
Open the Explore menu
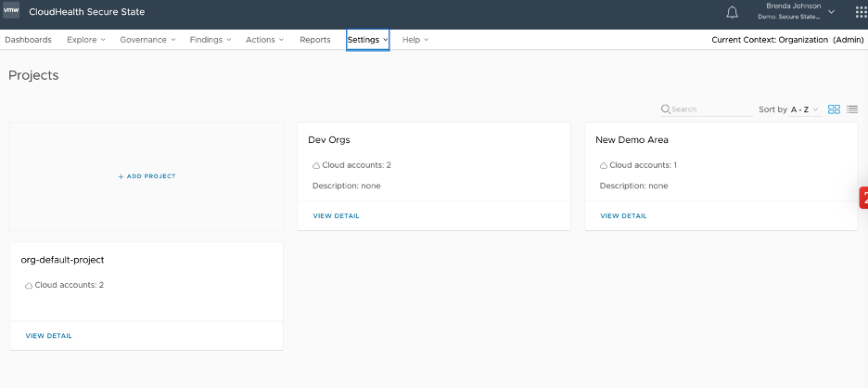pos(86,40)
